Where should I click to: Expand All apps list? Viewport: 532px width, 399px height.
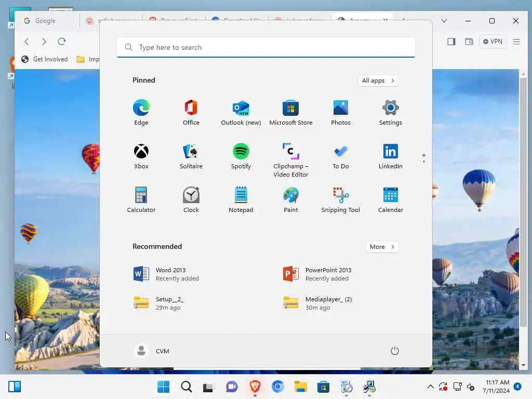pos(378,81)
